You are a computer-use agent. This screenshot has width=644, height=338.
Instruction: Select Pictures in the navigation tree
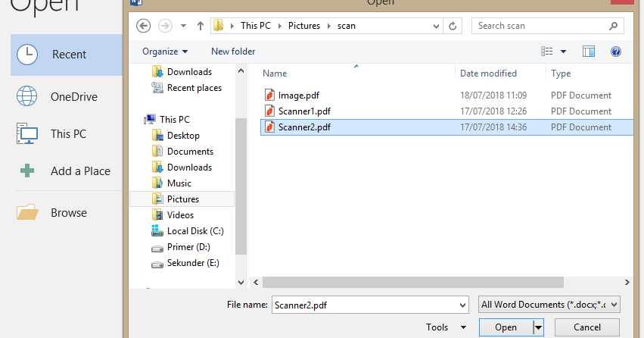pyautogui.click(x=182, y=199)
